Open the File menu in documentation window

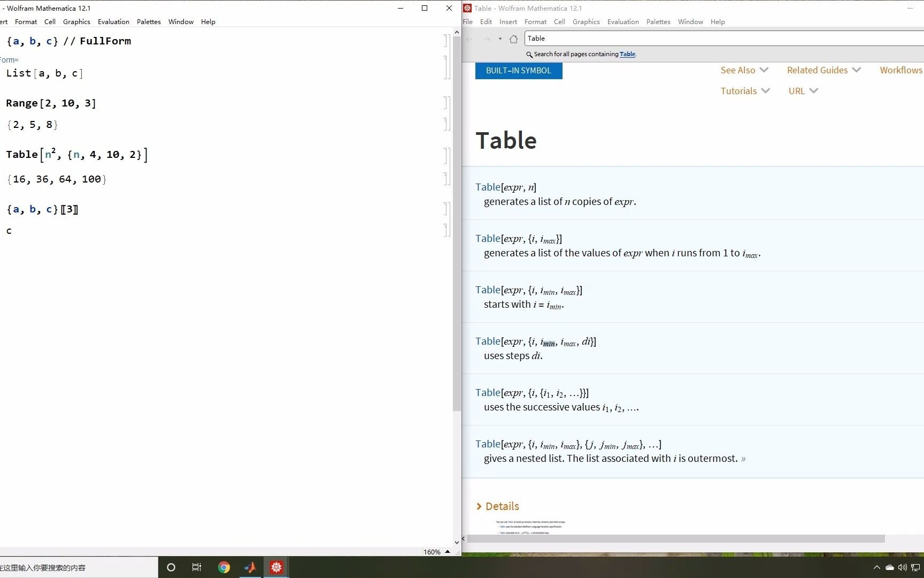(x=467, y=22)
